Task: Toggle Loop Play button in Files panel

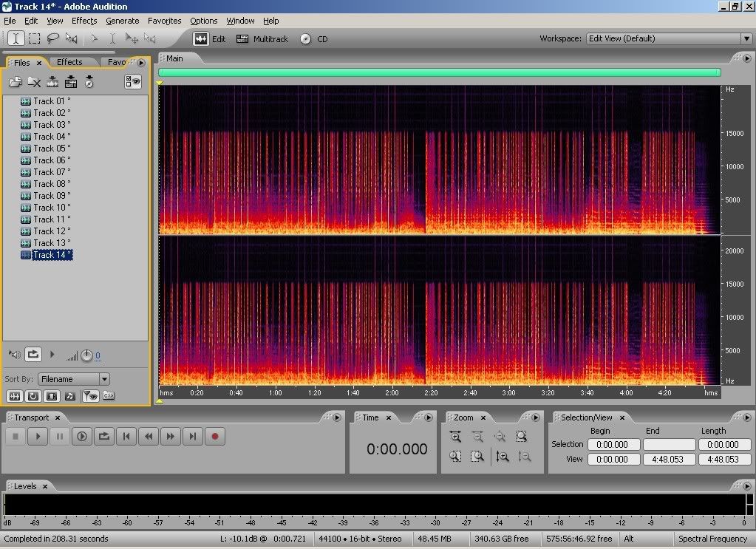Action: point(33,355)
